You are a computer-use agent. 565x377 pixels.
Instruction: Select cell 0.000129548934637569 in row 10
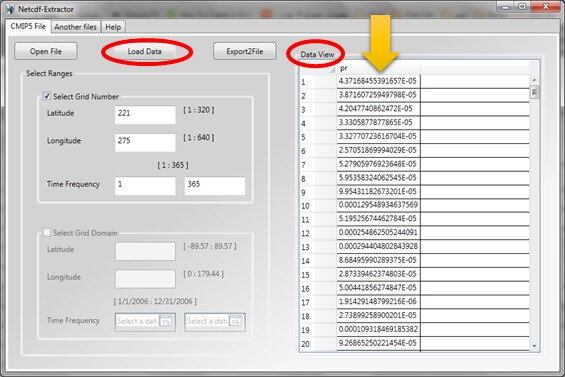point(378,205)
